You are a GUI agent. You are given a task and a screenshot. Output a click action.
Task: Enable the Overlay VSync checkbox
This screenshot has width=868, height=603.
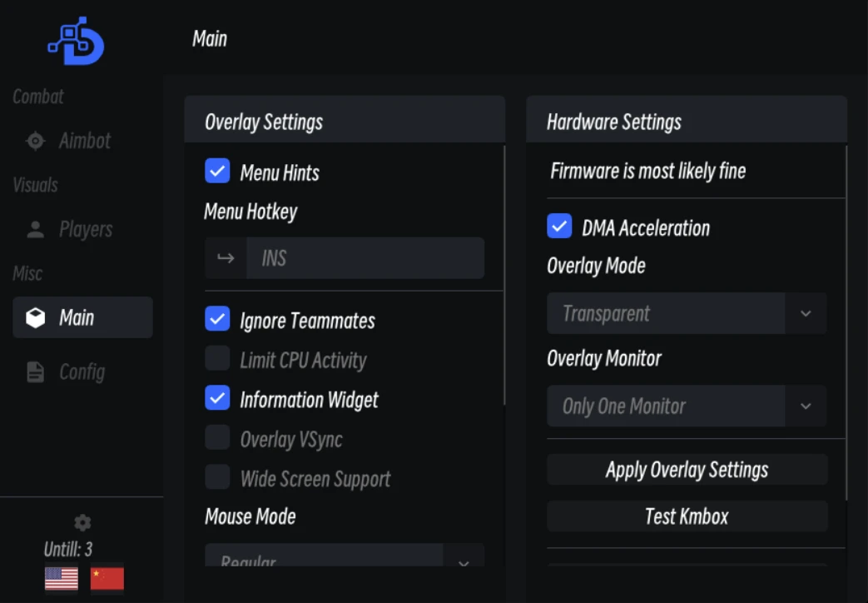(217, 437)
